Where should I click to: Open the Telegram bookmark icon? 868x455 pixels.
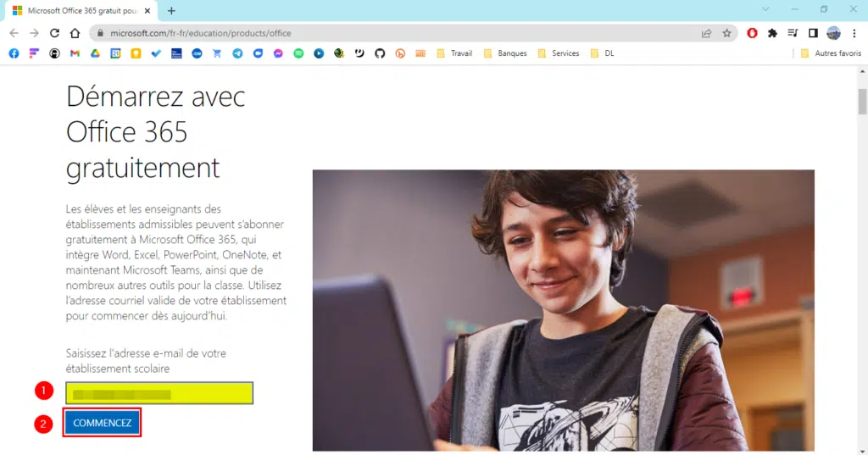(x=237, y=53)
